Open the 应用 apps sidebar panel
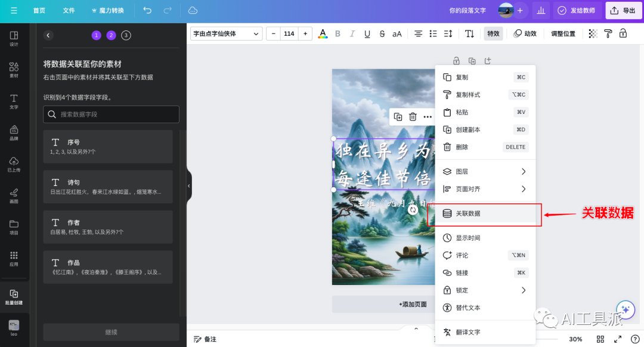 pos(14,259)
